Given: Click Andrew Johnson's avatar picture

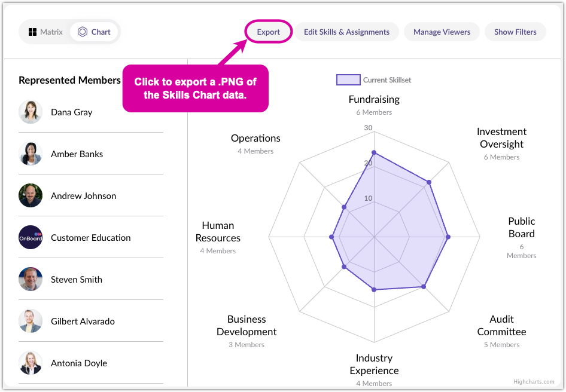Looking at the screenshot, I should pyautogui.click(x=31, y=196).
